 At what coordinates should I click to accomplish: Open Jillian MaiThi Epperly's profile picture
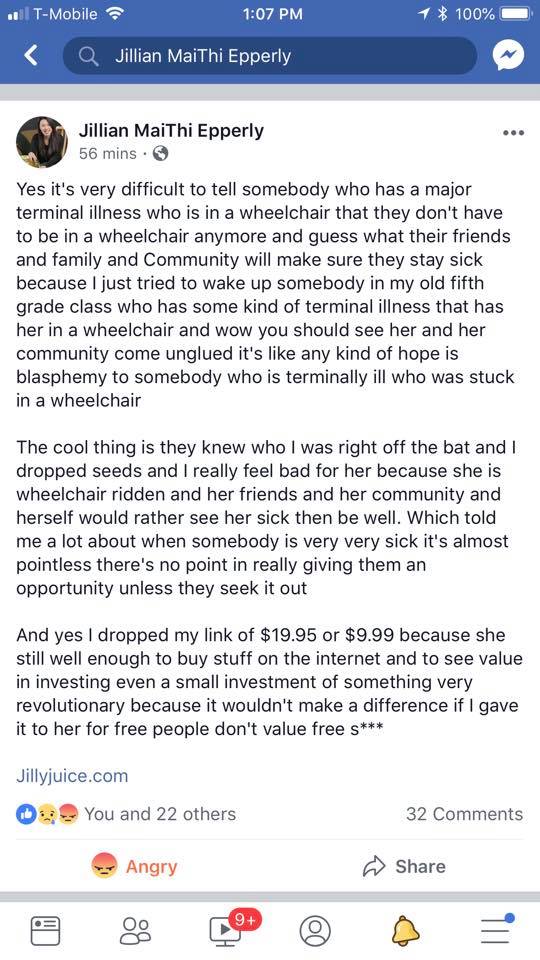point(42,142)
